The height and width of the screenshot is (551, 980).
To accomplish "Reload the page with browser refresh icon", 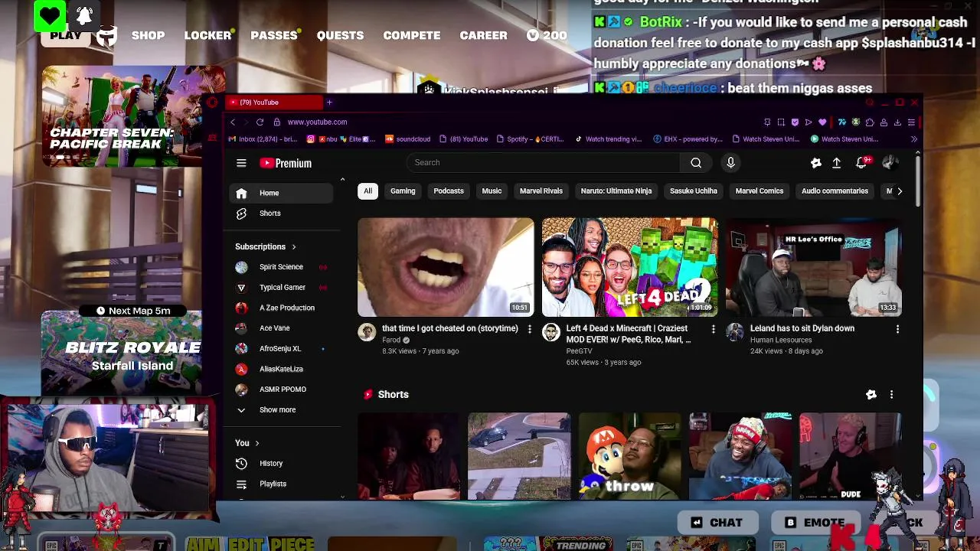I will tap(260, 122).
